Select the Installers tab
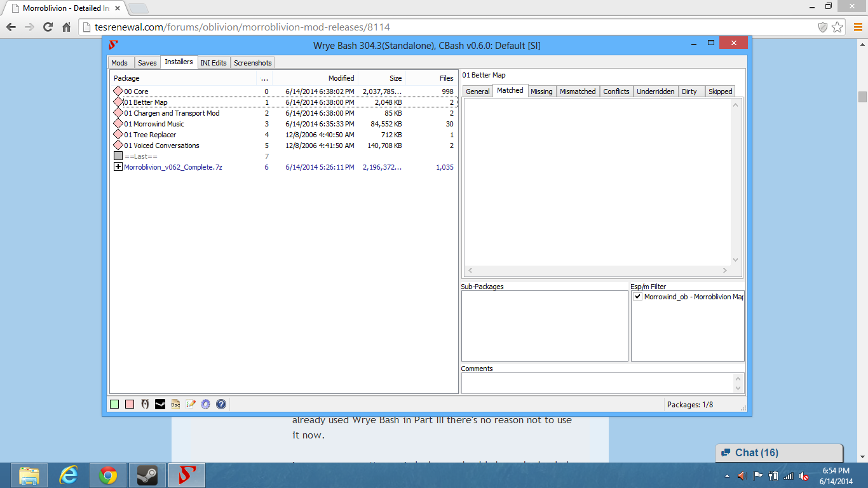The width and height of the screenshot is (868, 488). 179,62
